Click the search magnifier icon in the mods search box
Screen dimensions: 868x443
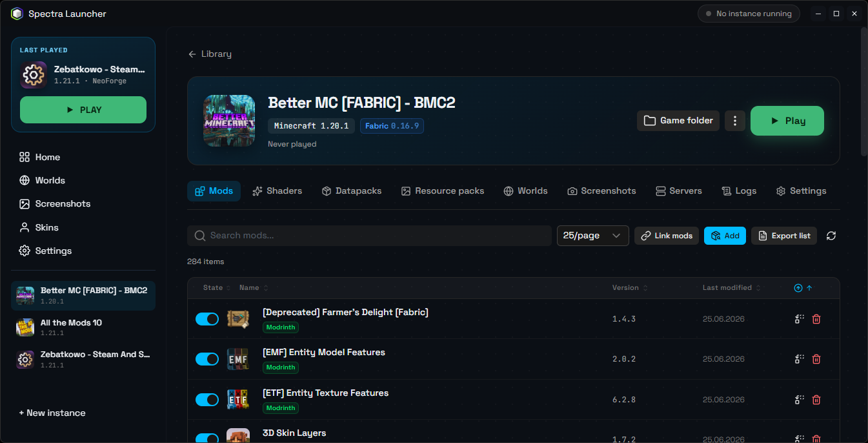[200, 236]
